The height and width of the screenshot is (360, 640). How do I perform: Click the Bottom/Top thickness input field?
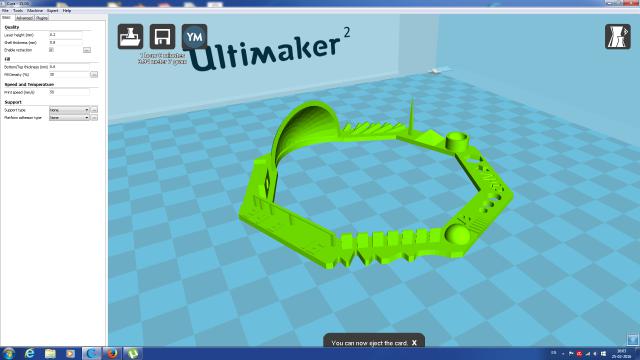[x=69, y=67]
